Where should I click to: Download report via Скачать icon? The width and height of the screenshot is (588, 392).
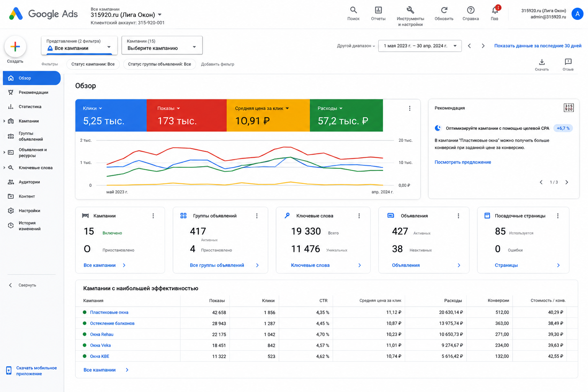[542, 62]
